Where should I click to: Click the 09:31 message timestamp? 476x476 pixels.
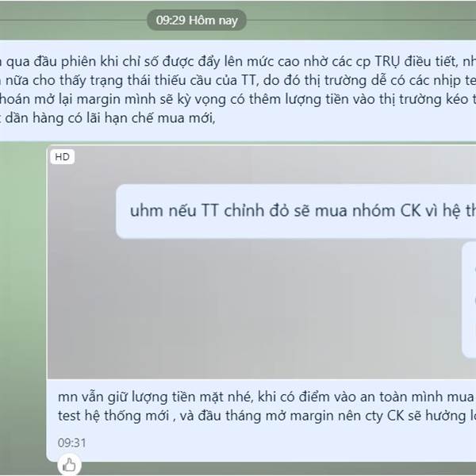71,443
